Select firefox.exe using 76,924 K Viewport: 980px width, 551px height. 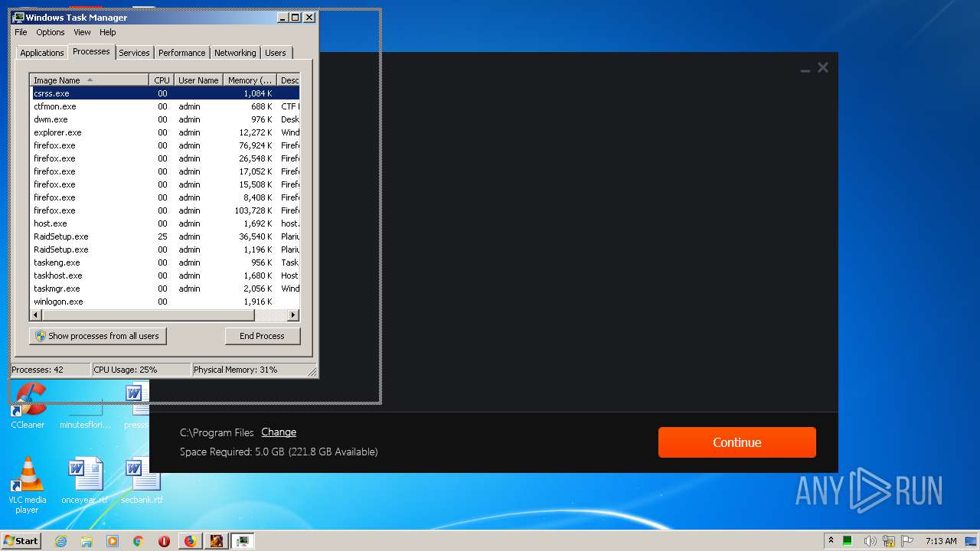click(165, 145)
